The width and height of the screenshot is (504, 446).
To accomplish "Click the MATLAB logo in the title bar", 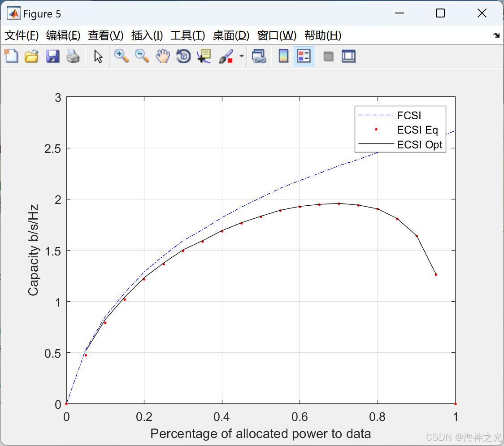I will pyautogui.click(x=14, y=13).
